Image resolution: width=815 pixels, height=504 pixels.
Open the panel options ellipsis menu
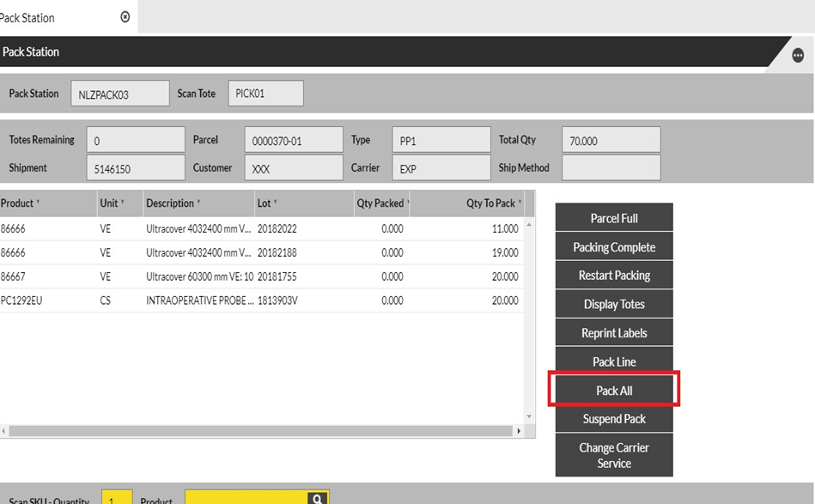pyautogui.click(x=798, y=55)
